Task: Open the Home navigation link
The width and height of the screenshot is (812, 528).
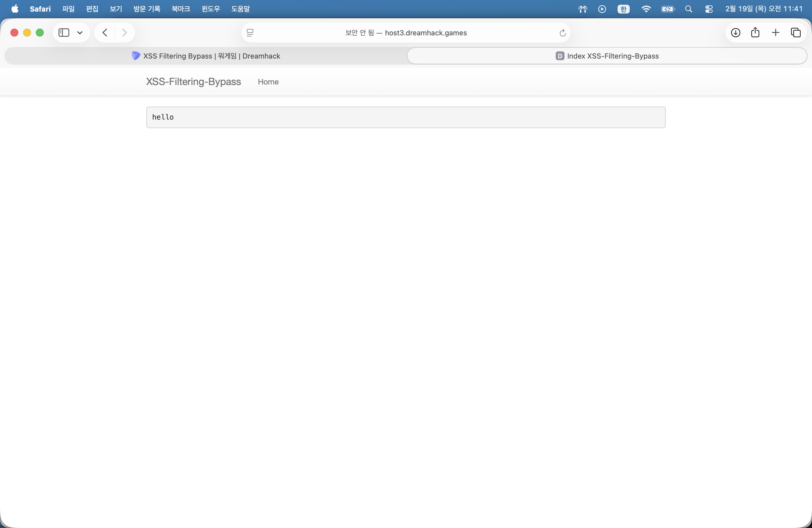Action: pyautogui.click(x=268, y=82)
